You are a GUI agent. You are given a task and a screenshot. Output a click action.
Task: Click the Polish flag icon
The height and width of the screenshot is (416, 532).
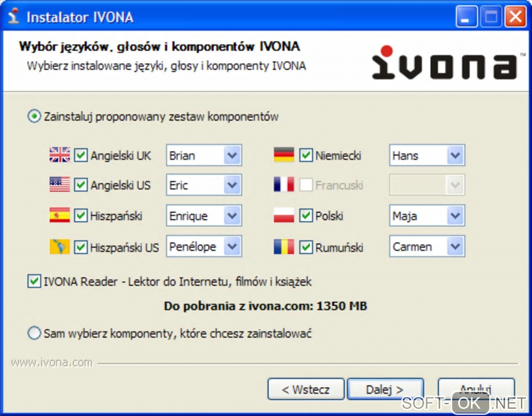(284, 215)
